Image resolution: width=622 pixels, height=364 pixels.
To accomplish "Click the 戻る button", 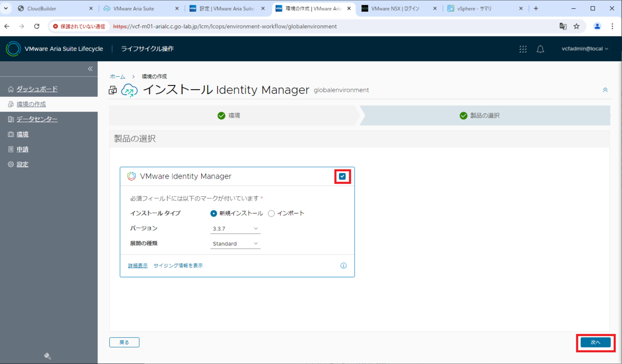I will pyautogui.click(x=124, y=342).
